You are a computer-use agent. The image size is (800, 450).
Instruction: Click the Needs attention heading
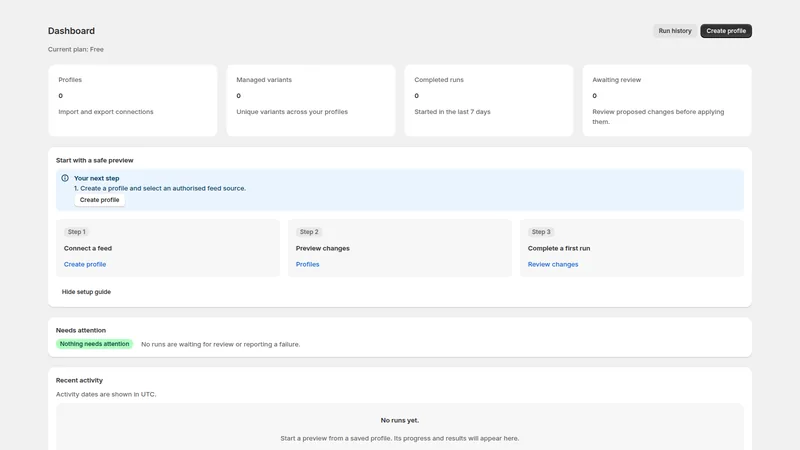(x=81, y=330)
